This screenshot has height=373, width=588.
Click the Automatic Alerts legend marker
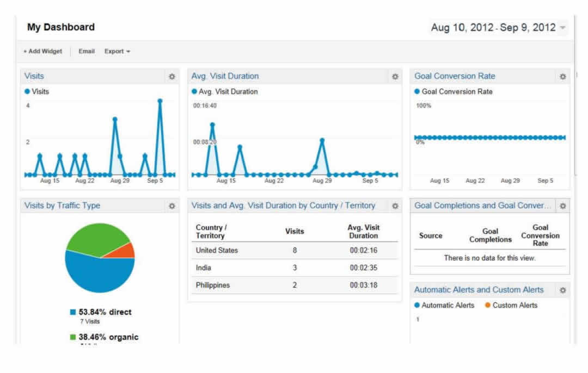pos(417,306)
